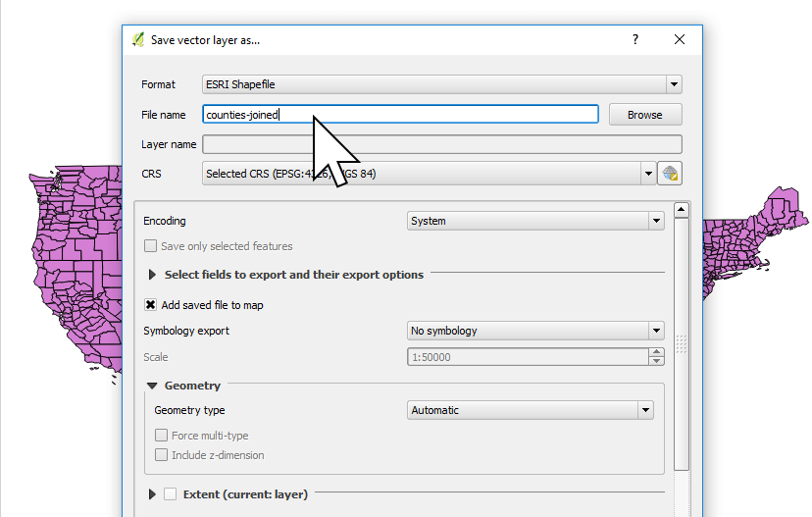
Task: Expand Select fields to export section
Action: click(x=152, y=275)
